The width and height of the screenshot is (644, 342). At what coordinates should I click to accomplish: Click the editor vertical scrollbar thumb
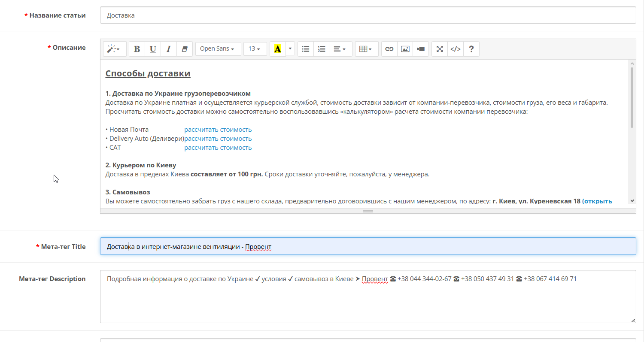tap(632, 97)
